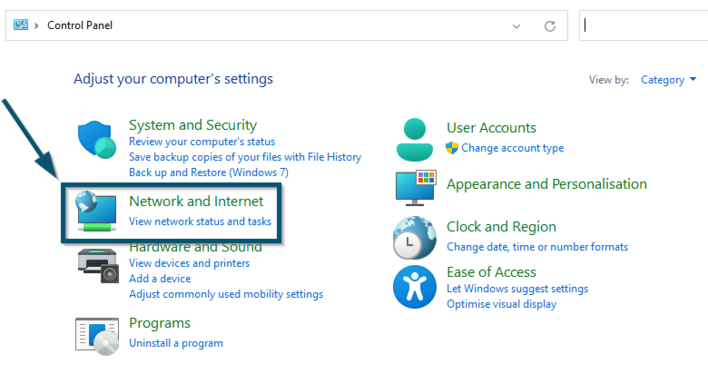Click View network status and tasks

(x=200, y=221)
